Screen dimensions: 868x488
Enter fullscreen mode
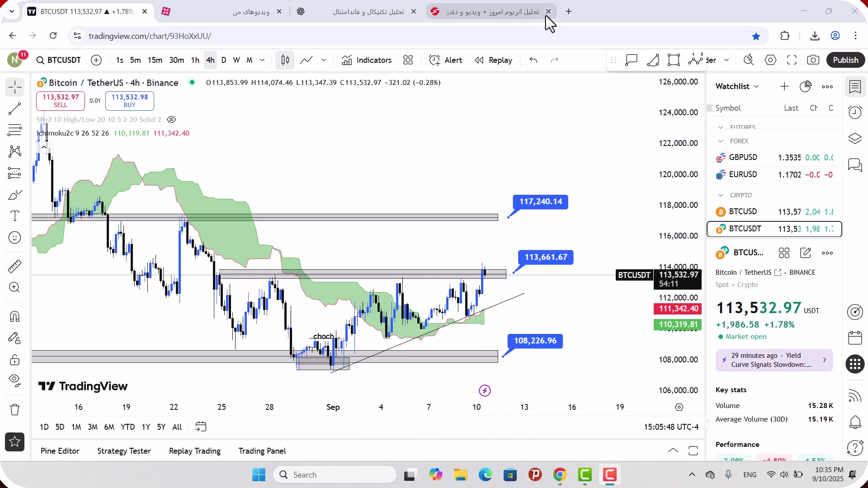tap(792, 60)
